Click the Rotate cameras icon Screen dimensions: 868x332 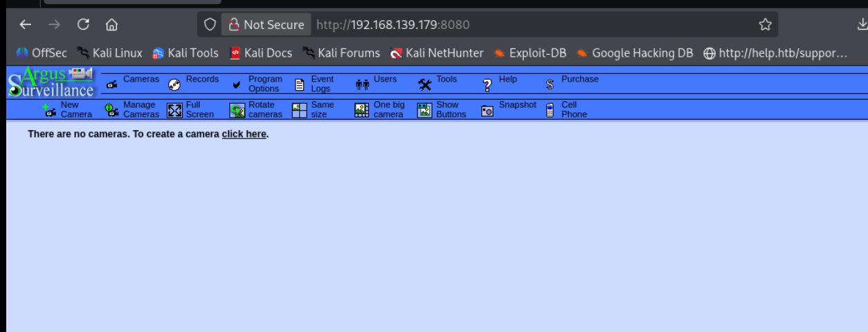237,110
